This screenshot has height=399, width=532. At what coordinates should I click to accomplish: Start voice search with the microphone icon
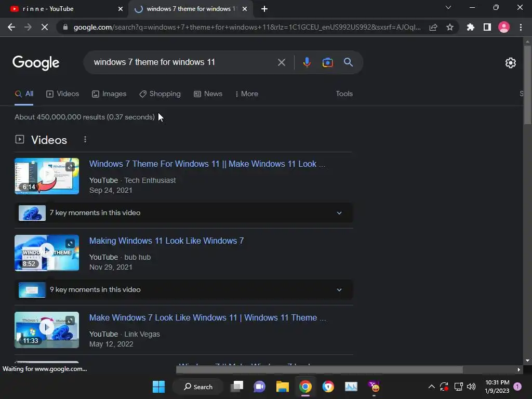coord(307,62)
